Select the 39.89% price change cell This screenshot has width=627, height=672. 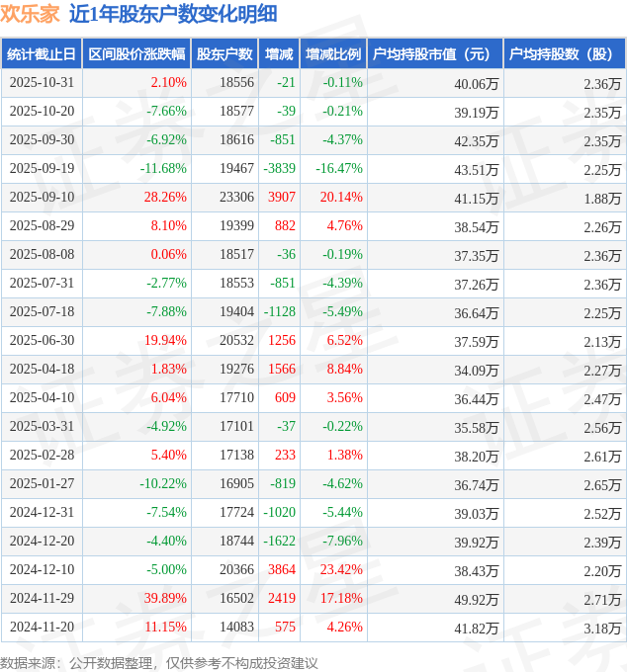165,598
